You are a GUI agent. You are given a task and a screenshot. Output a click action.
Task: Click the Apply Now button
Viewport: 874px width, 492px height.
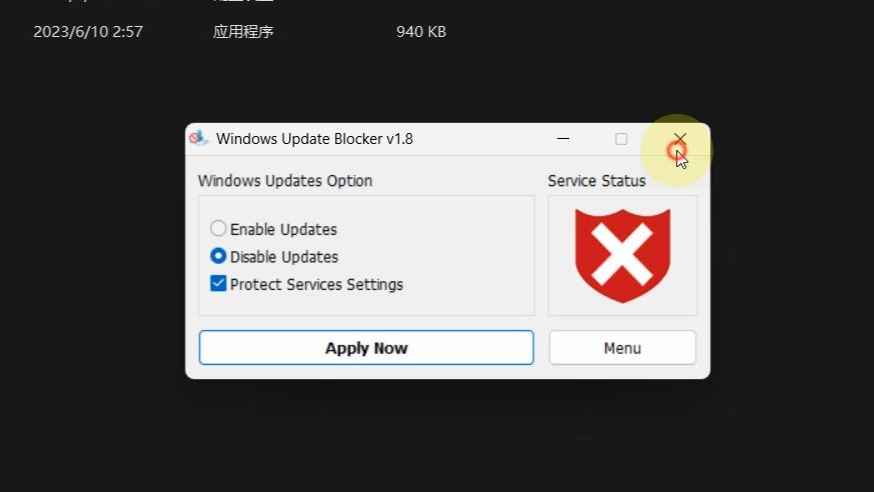pyautogui.click(x=366, y=348)
